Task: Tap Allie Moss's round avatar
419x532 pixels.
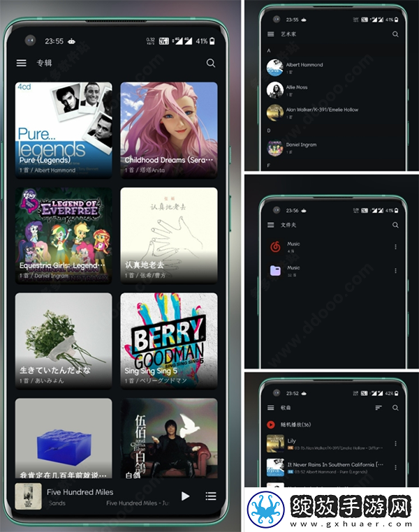Action: pos(275,90)
